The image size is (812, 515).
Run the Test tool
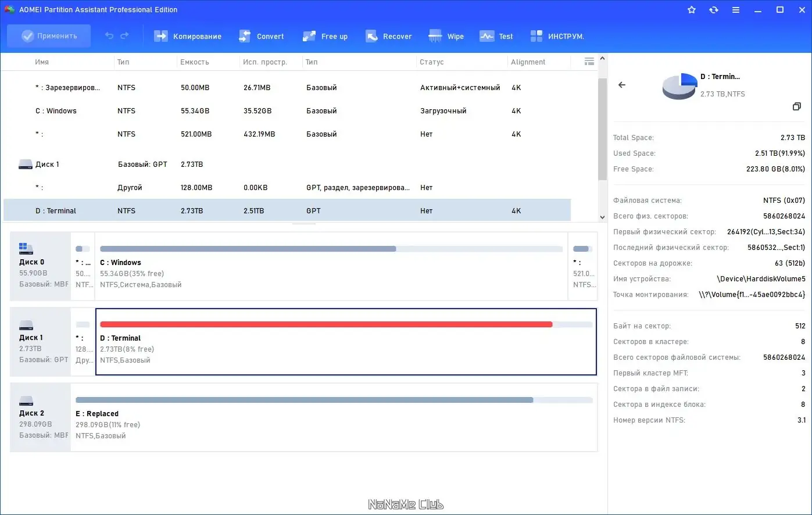496,36
